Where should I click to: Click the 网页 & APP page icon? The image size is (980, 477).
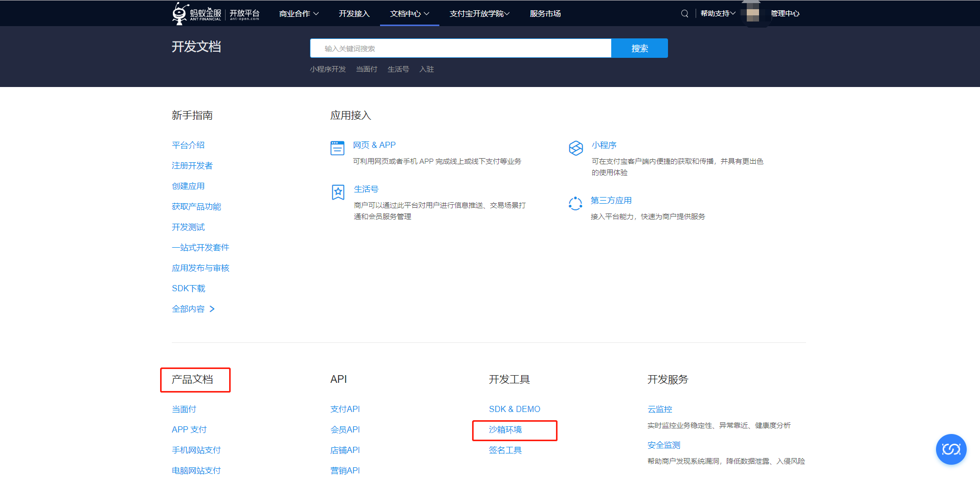[x=337, y=148]
